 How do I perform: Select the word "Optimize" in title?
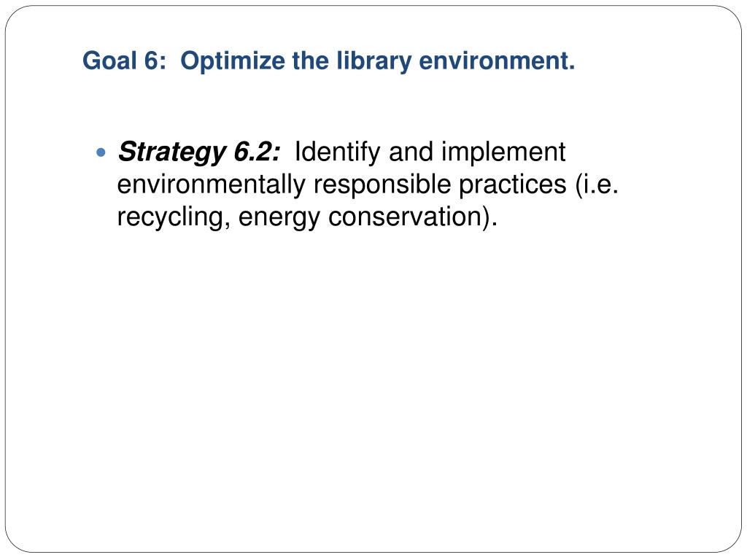[233, 61]
